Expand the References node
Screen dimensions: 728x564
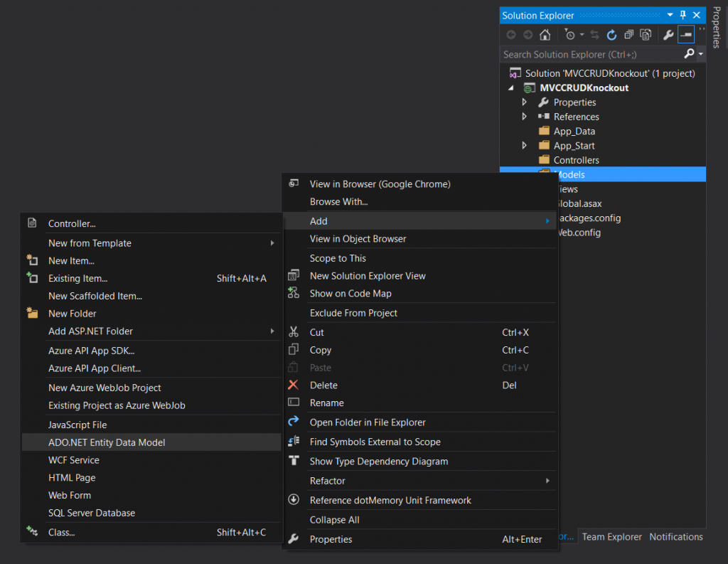click(525, 117)
